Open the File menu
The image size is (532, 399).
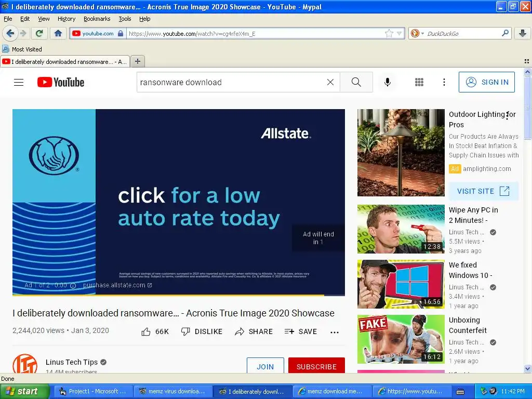[8, 19]
